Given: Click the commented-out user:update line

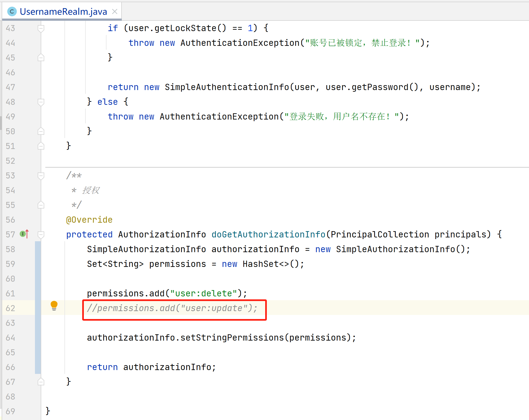Looking at the screenshot, I should pos(172,308).
